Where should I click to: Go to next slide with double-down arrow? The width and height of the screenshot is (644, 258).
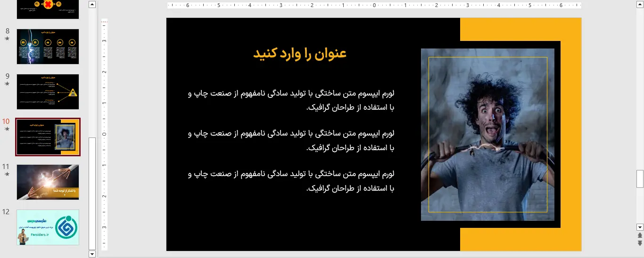click(x=640, y=243)
